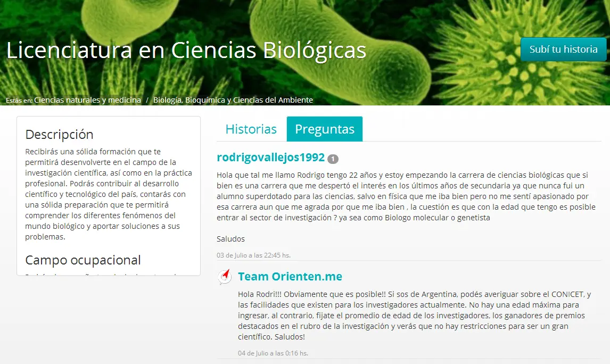The height and width of the screenshot is (364, 610).
Task: Expand the Campo ocupacional section
Action: tap(83, 260)
